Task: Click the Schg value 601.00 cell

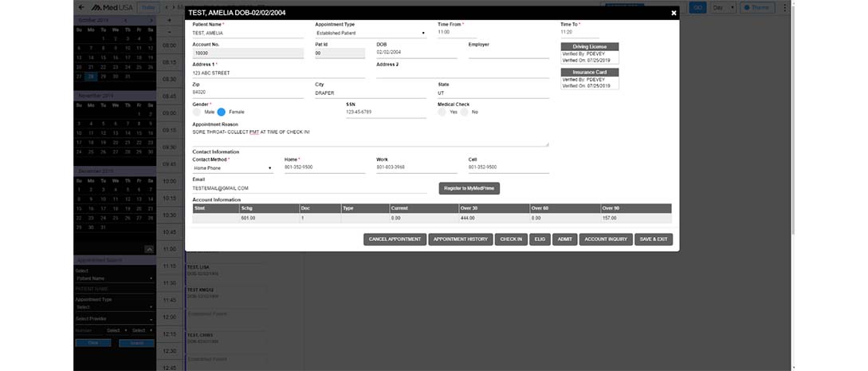Action: pyautogui.click(x=269, y=219)
